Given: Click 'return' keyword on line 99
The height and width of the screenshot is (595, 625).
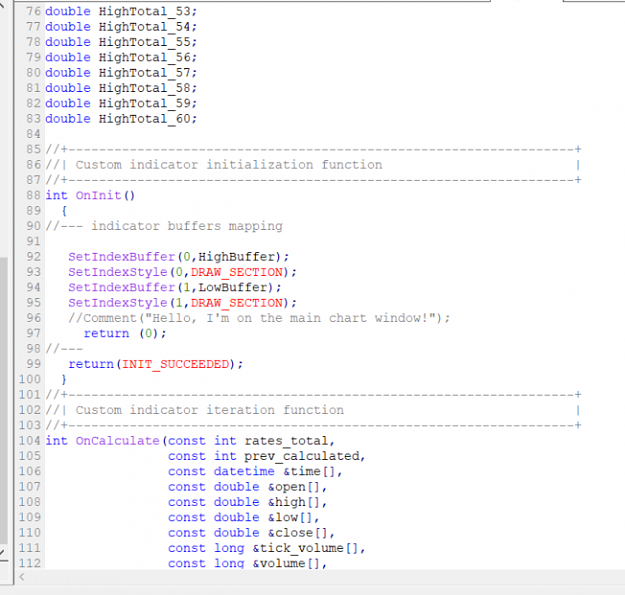Looking at the screenshot, I should (91, 364).
